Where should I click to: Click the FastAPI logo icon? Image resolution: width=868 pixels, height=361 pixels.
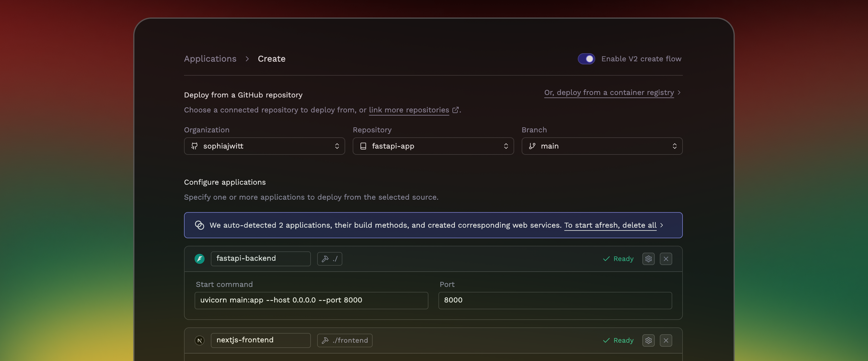[200, 259]
